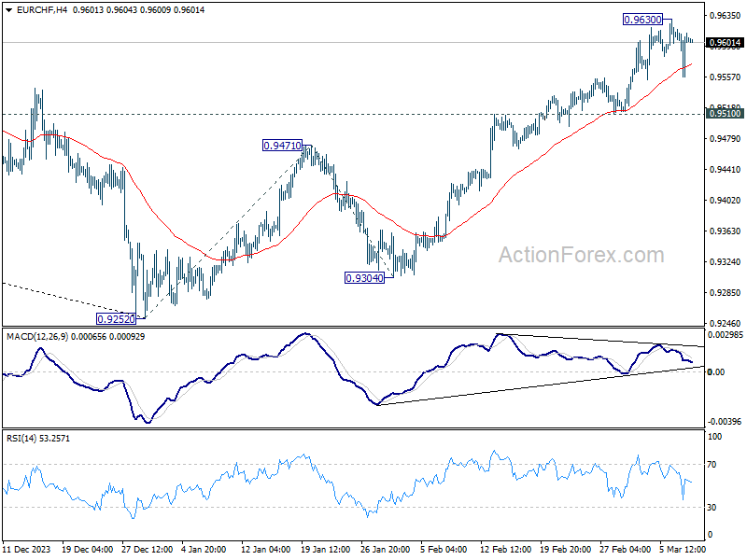
Task: Select the 0.94710 swing high label
Action: (x=283, y=146)
